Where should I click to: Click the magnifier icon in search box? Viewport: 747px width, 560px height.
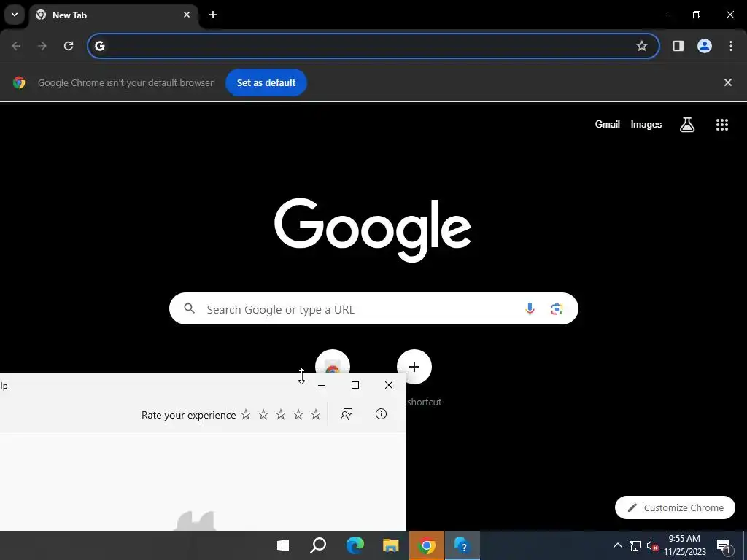pos(189,308)
